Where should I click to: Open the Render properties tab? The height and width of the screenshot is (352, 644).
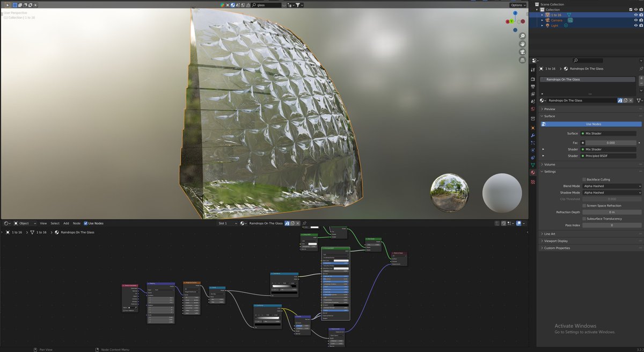(x=533, y=79)
